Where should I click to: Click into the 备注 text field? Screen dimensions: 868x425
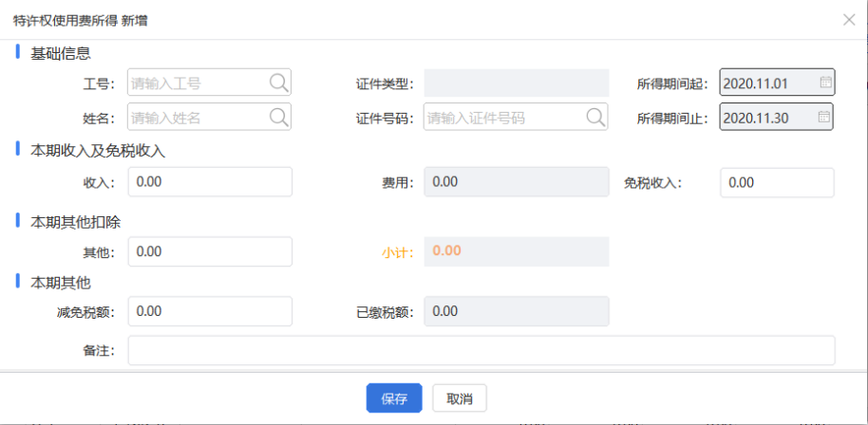pos(481,350)
